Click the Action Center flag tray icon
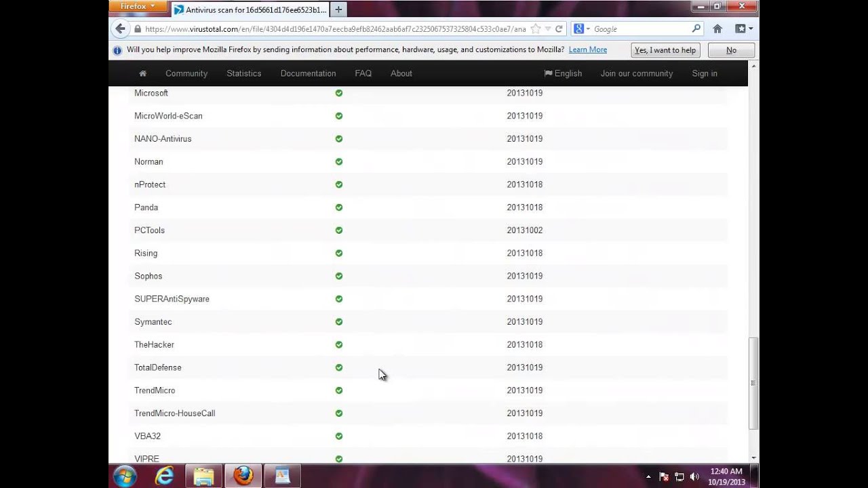This screenshot has width=868, height=488. (664, 476)
